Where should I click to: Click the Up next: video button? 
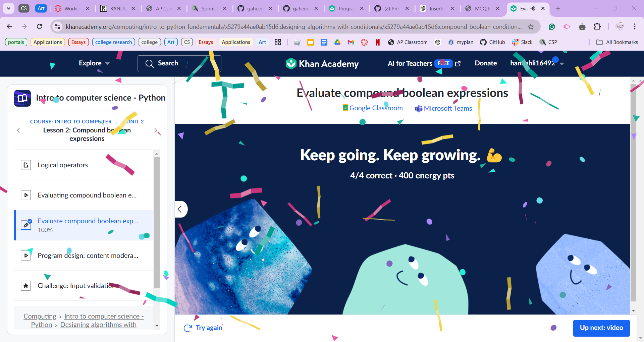tap(601, 328)
